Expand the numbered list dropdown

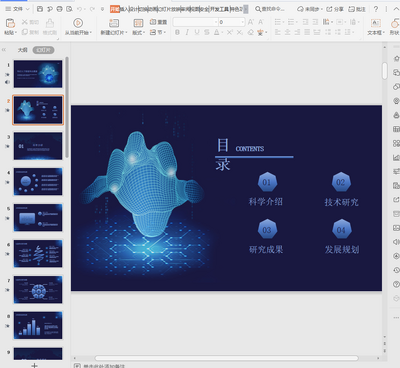coord(297,22)
